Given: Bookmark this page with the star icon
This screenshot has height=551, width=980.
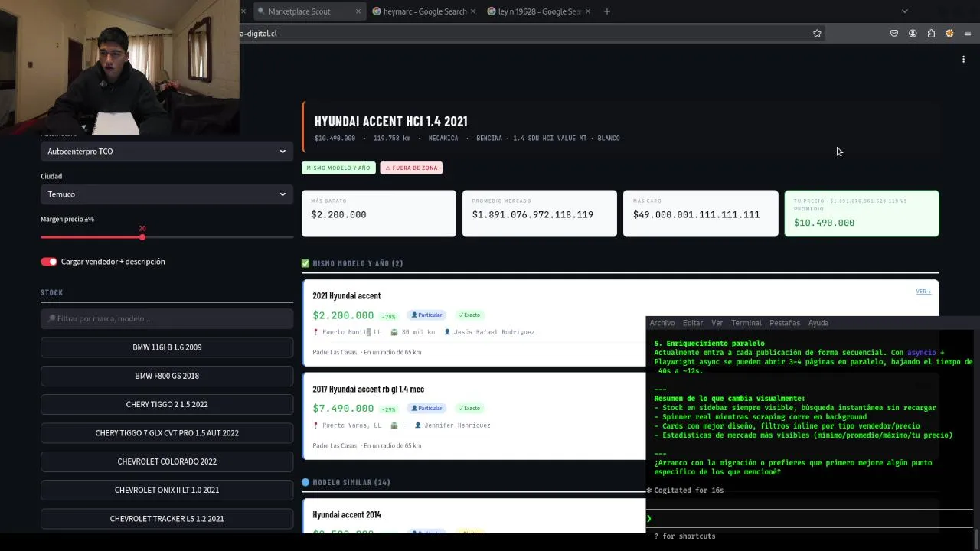Looking at the screenshot, I should (817, 34).
